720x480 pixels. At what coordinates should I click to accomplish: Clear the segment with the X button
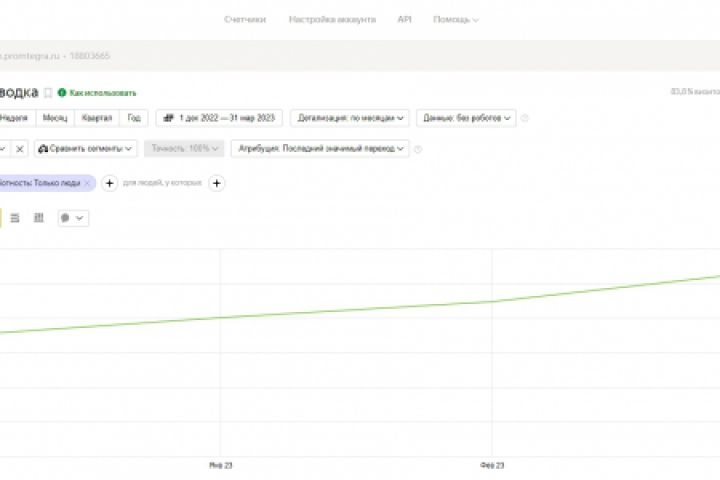tap(19, 149)
